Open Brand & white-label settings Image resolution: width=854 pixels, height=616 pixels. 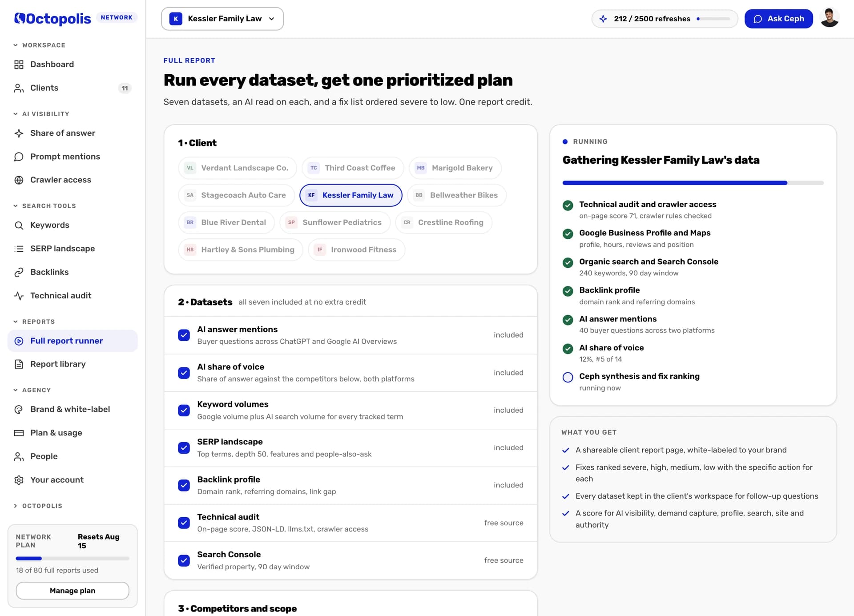[x=73, y=409]
